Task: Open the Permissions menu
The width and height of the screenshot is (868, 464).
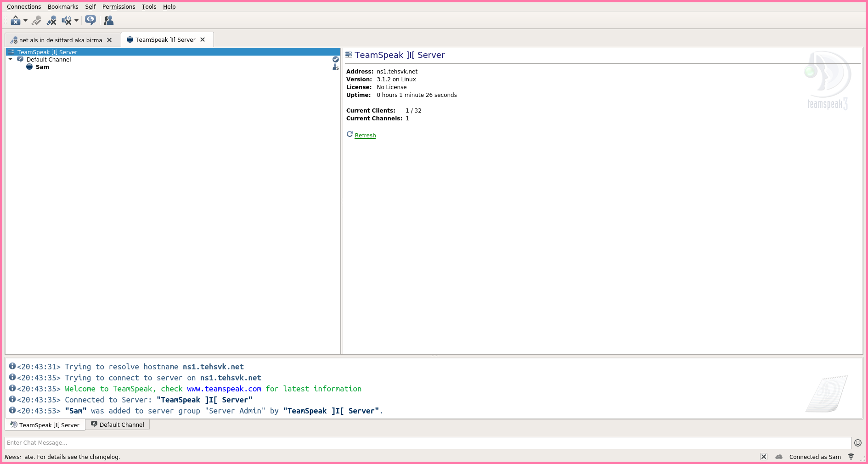Action: coord(118,7)
